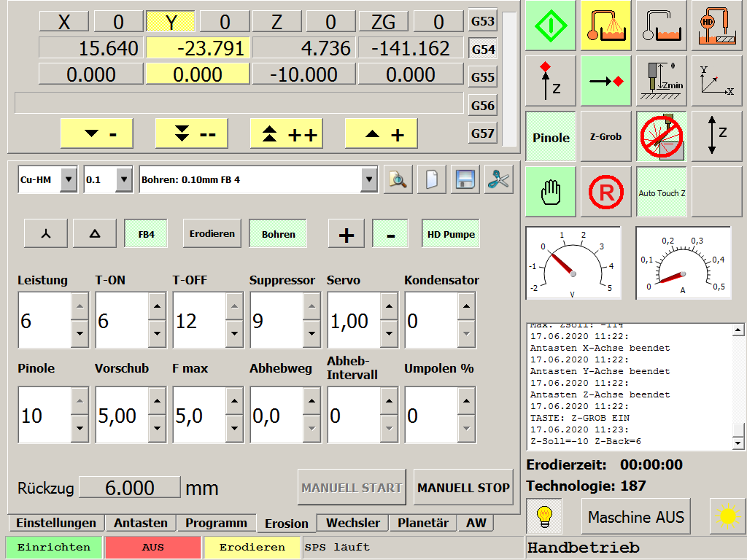This screenshot has width=747, height=560.
Task: Toggle the Bohren mode button
Action: coord(278,234)
